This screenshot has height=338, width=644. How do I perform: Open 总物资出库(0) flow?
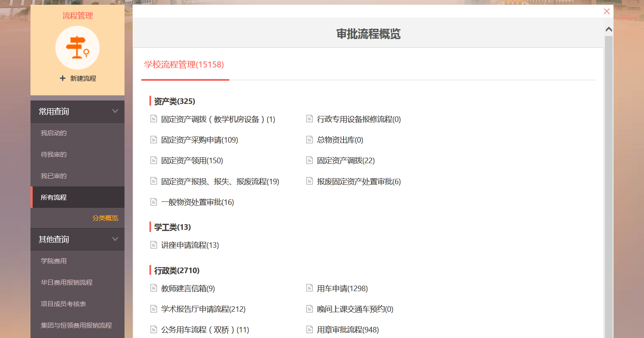pos(340,140)
